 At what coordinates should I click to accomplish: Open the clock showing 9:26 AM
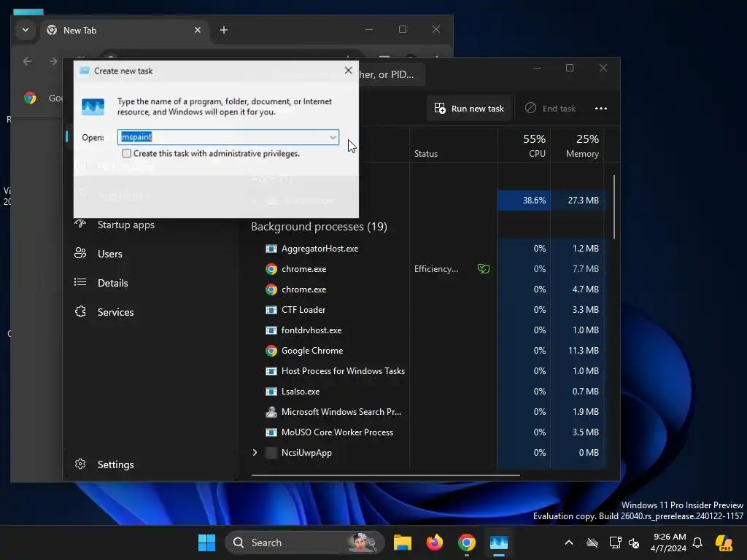tap(670, 542)
